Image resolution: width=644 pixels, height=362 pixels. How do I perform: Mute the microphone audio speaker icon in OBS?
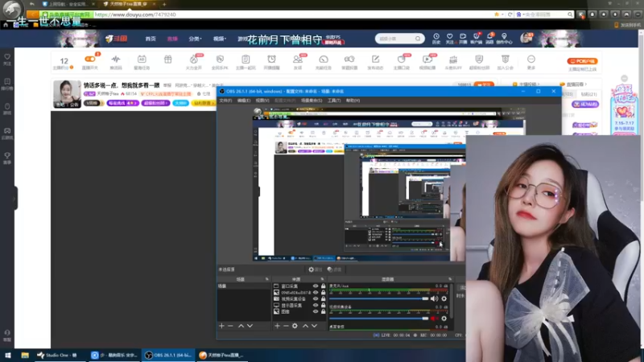pyautogui.click(x=434, y=298)
